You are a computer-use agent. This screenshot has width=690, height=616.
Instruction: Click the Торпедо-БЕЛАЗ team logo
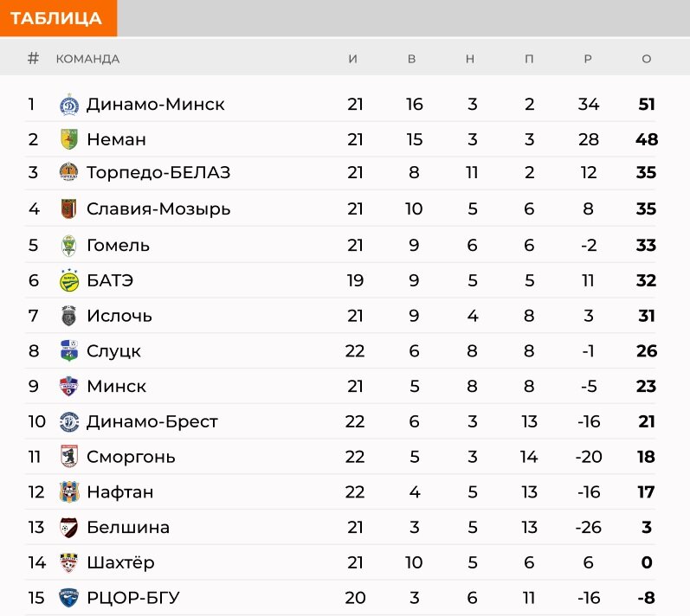click(69, 172)
